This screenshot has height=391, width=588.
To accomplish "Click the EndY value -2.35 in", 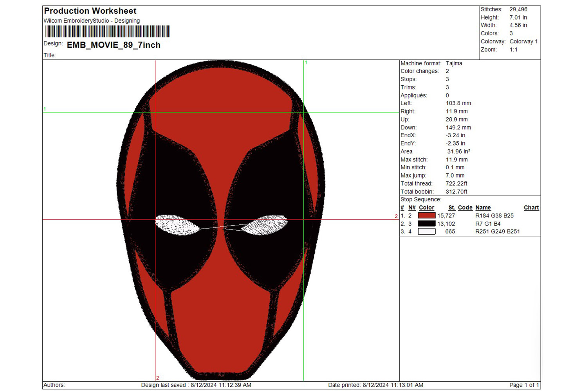I will tap(455, 143).
